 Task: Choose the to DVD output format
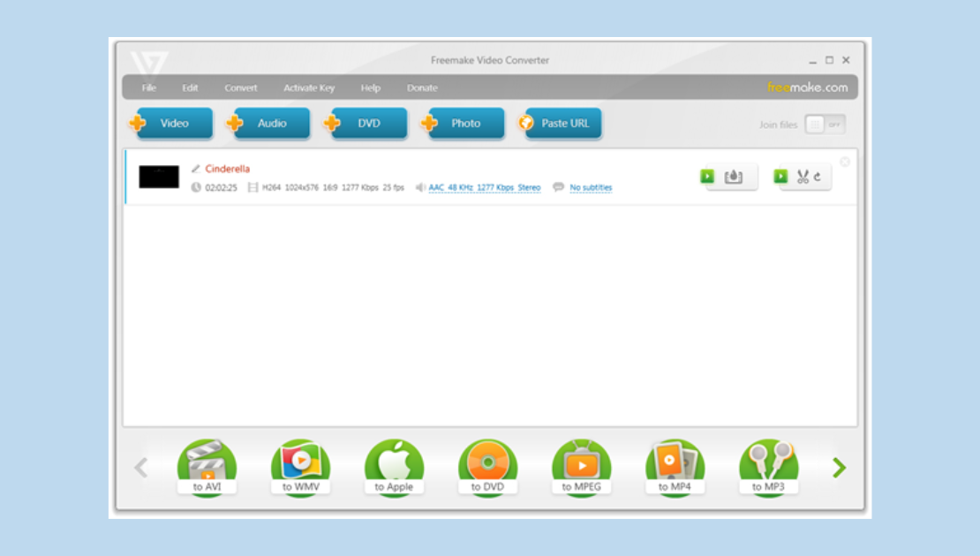click(487, 468)
